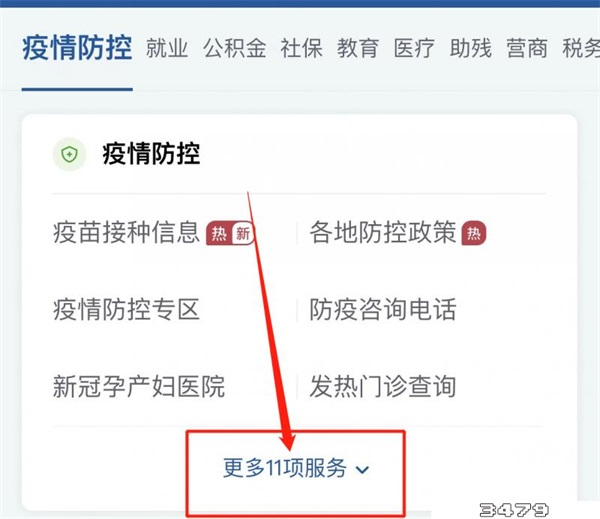Screen dimensions: 600x519
Task: Select the 营商 tab
Action: click(x=527, y=48)
